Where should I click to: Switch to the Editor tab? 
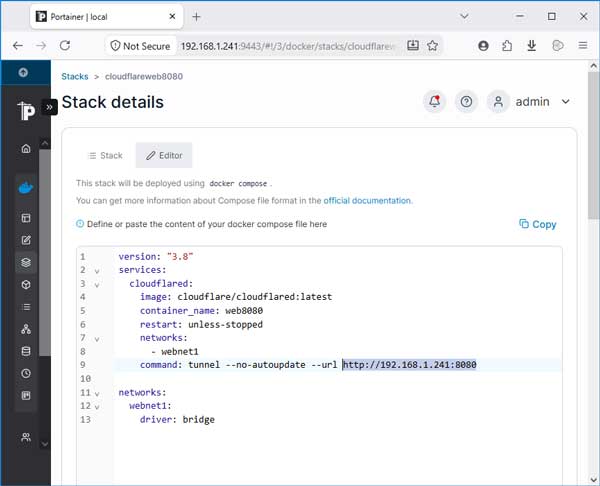coord(164,155)
